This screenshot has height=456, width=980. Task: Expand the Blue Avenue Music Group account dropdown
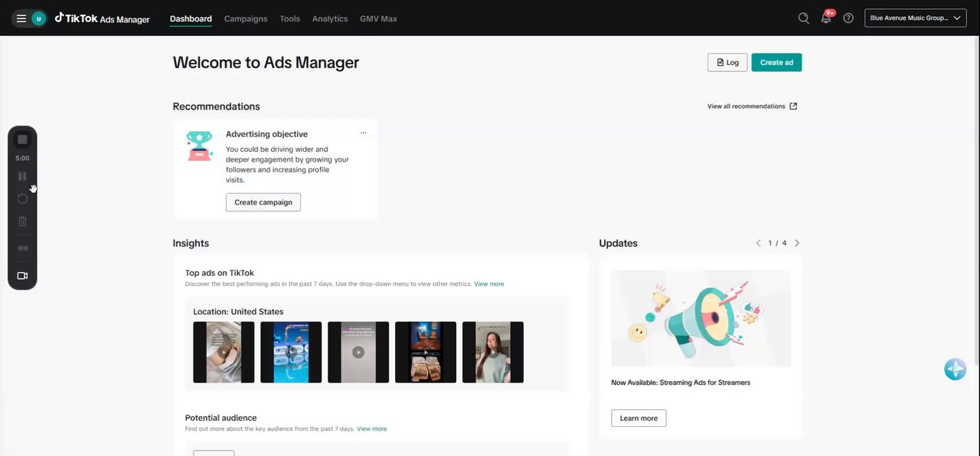tap(915, 18)
